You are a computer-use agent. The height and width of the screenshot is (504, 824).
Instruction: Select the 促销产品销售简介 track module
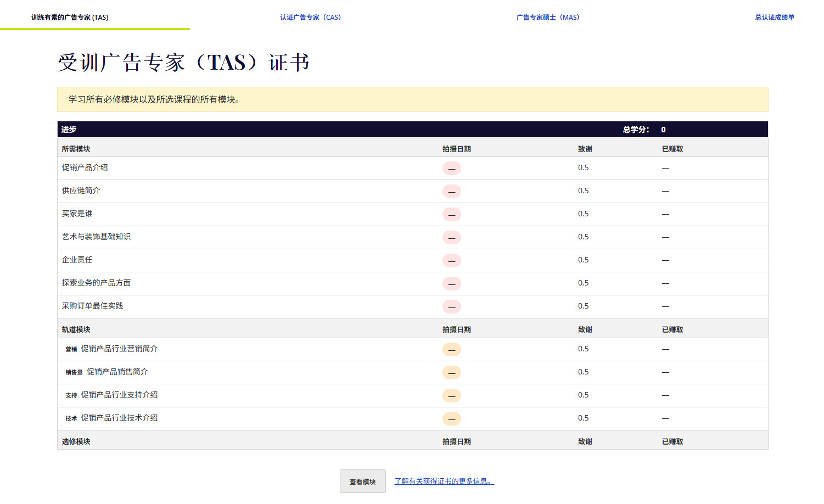pos(117,372)
